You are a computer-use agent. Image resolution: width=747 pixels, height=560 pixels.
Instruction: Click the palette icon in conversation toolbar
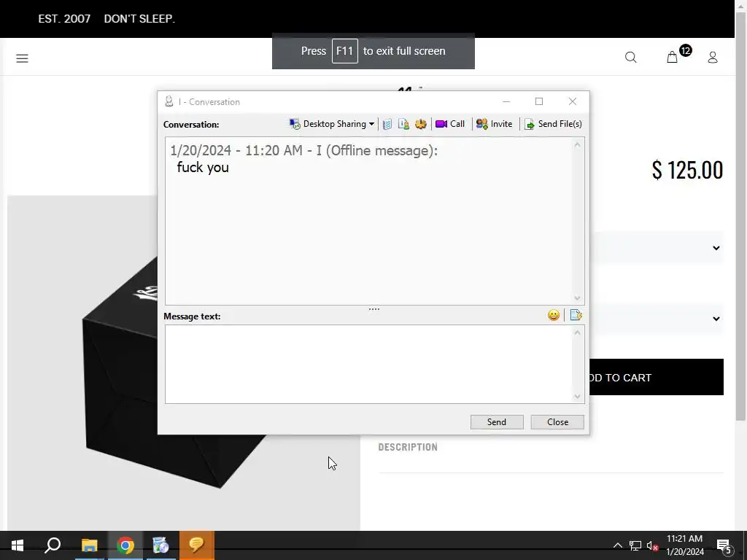point(421,124)
